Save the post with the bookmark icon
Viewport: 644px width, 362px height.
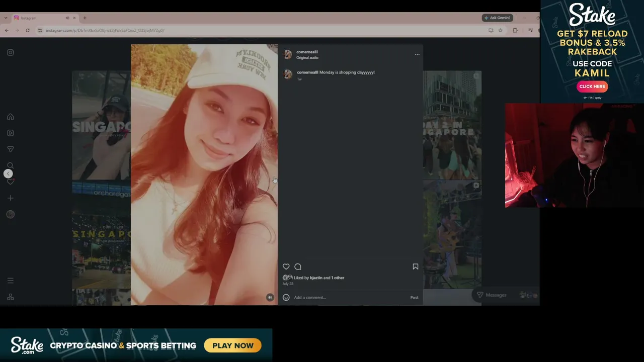click(x=416, y=266)
